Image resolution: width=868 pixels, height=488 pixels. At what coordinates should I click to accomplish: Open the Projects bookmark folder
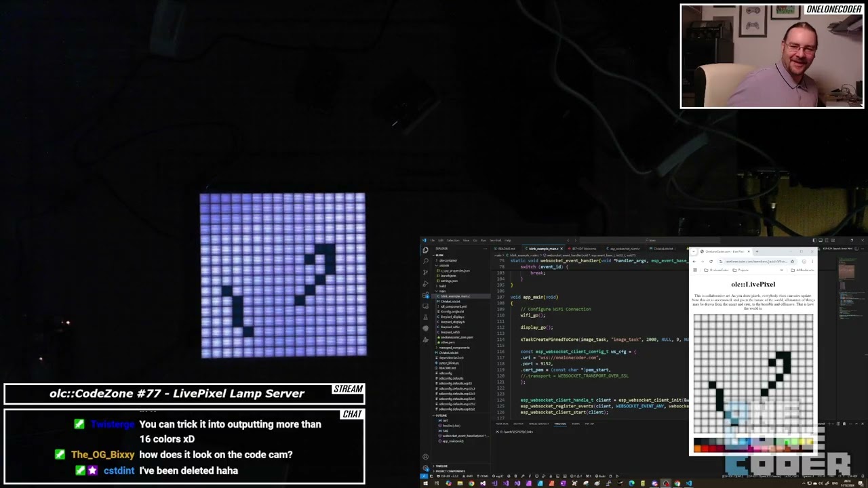[741, 270]
